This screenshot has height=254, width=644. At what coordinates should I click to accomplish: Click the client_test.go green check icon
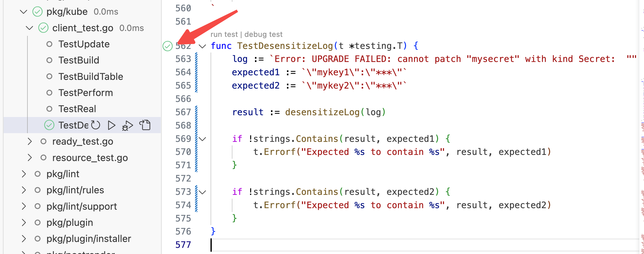(x=43, y=28)
